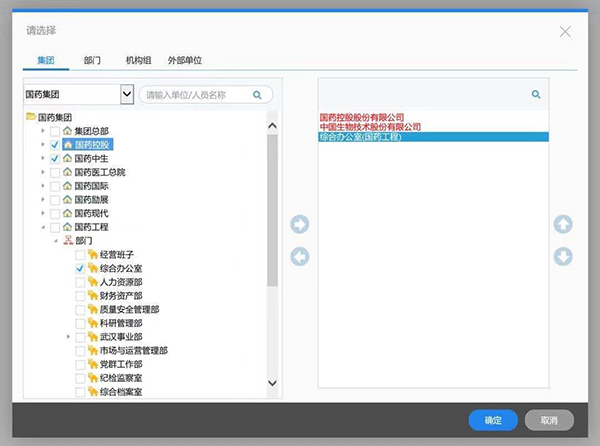Expand the 武汉事业部 tree node
This screenshot has height=446, width=600.
(68, 337)
